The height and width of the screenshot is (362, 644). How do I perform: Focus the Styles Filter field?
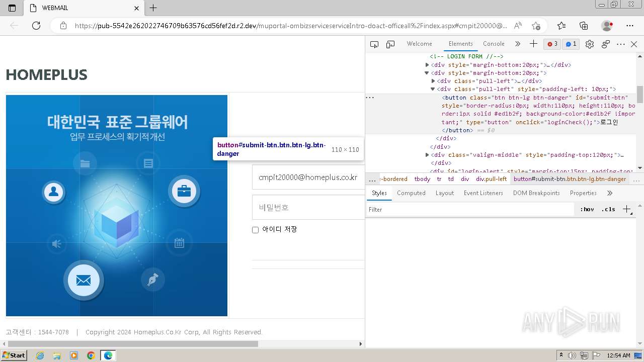470,209
